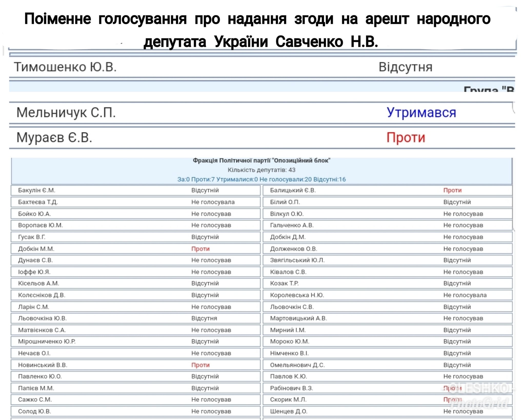This screenshot has width=525, height=420.
Task: Select deputy Воропаєв Ю.М.
Action: tap(41, 225)
